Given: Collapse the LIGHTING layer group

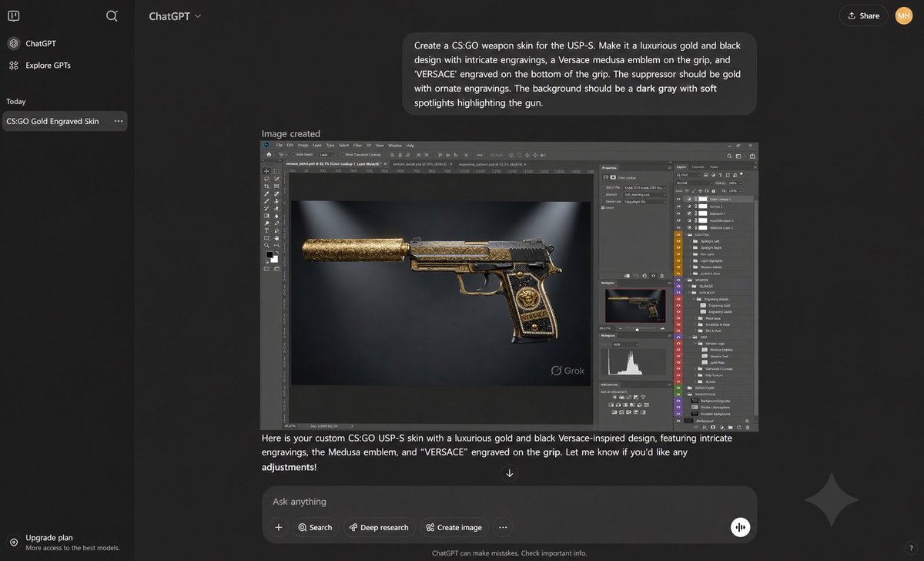Looking at the screenshot, I should [685, 235].
